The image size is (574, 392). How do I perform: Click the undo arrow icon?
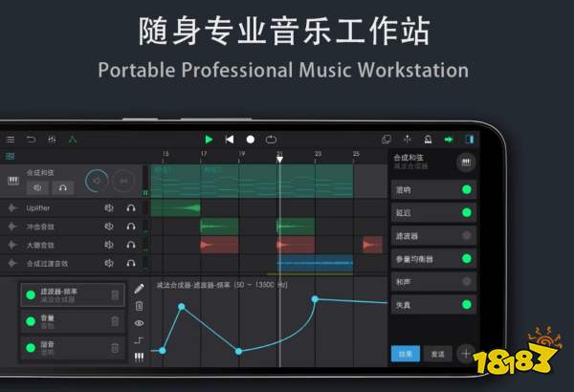[32, 140]
